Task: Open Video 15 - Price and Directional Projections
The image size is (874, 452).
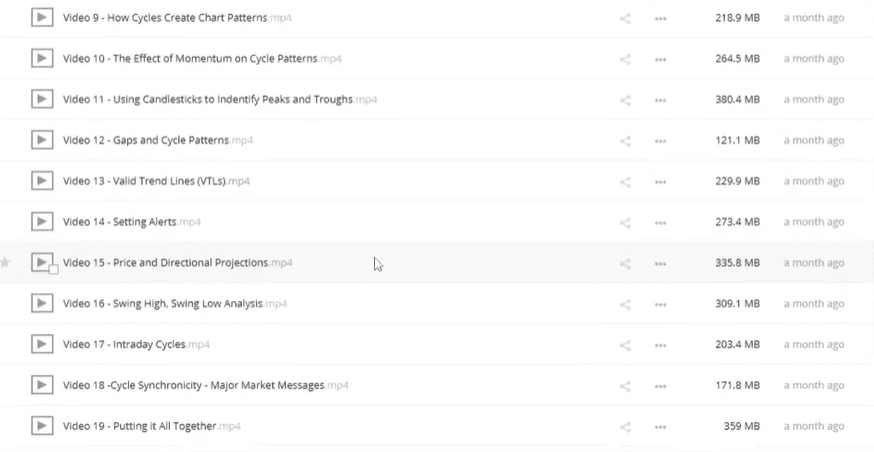Action: click(177, 263)
